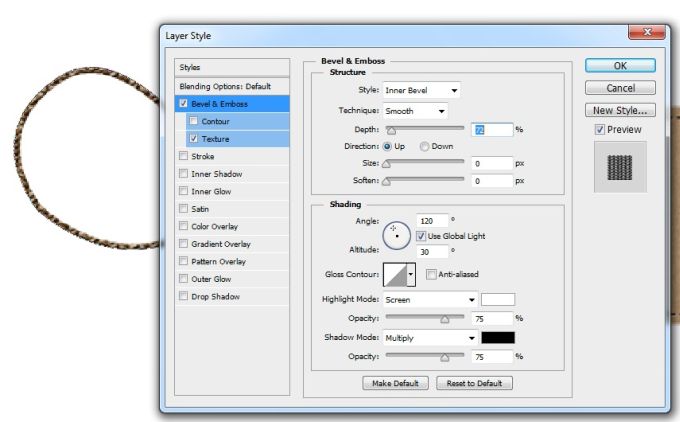Viewport: 680px width, 422px height.
Task: Select the Pattern Overlay list entry
Action: (x=232, y=262)
